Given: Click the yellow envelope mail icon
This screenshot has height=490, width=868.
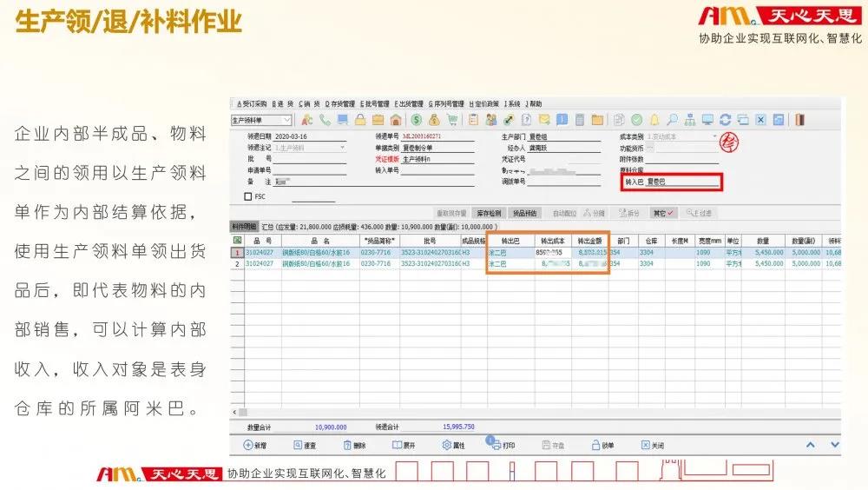Looking at the screenshot, I should [543, 120].
